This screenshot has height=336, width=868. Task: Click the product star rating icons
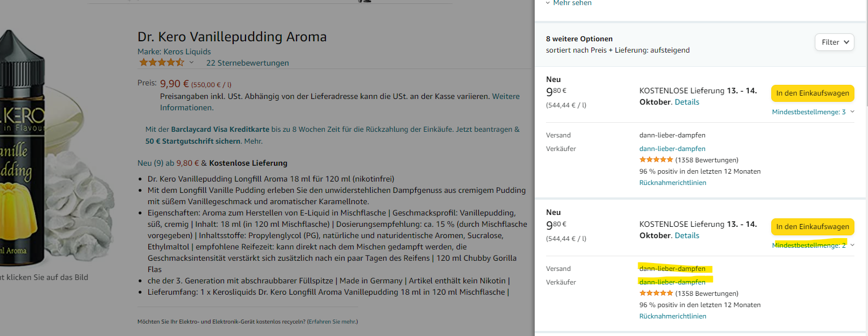point(161,62)
